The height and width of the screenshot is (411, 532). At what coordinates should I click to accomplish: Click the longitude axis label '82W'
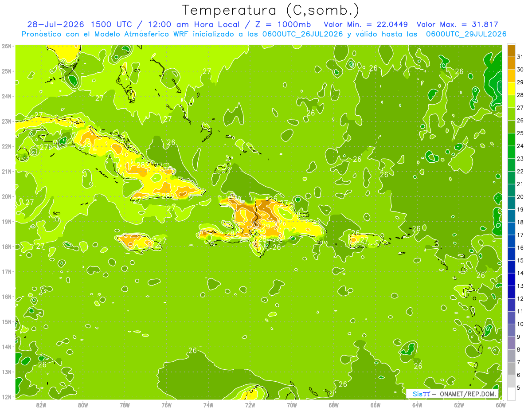[41, 405]
